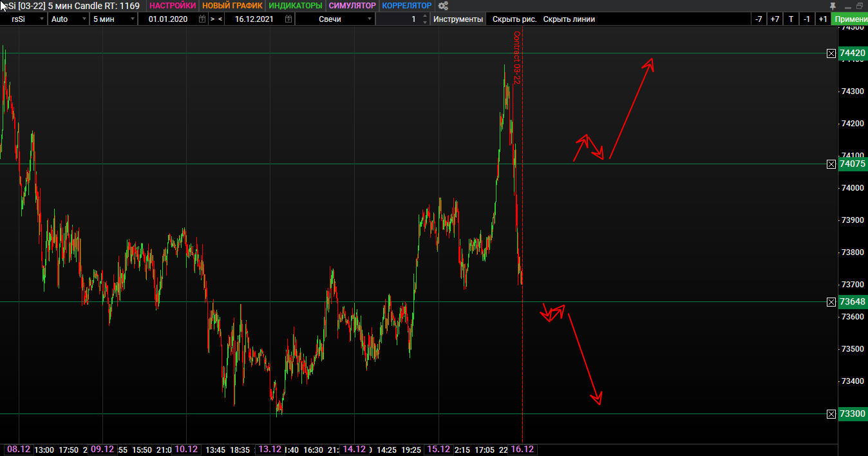
Task: Click the '>' date shift arrow
Action: coord(212,19)
